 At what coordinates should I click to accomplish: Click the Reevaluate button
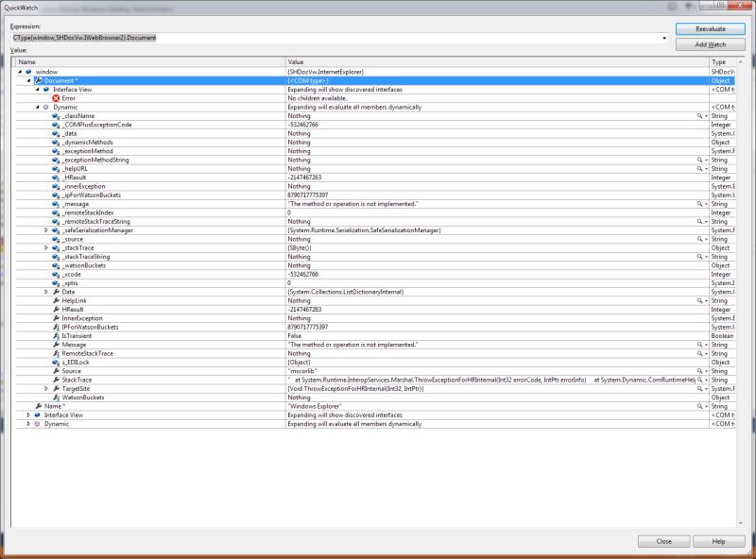coord(711,29)
